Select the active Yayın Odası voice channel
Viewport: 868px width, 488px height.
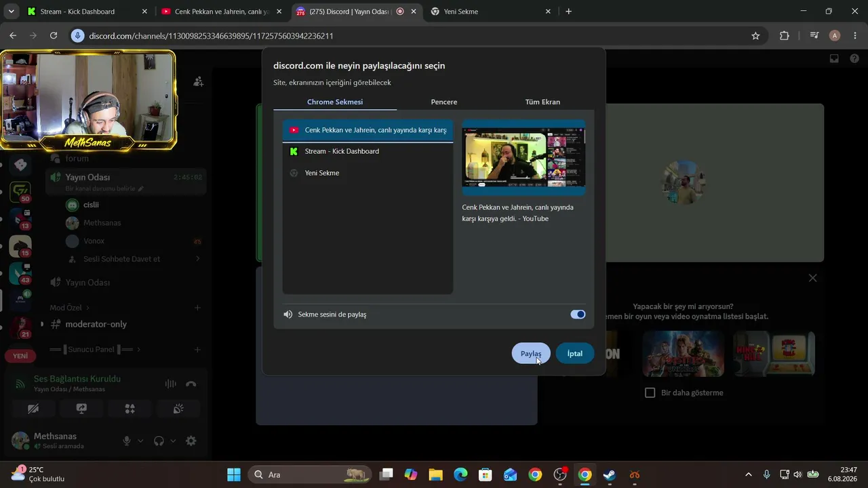point(126,181)
